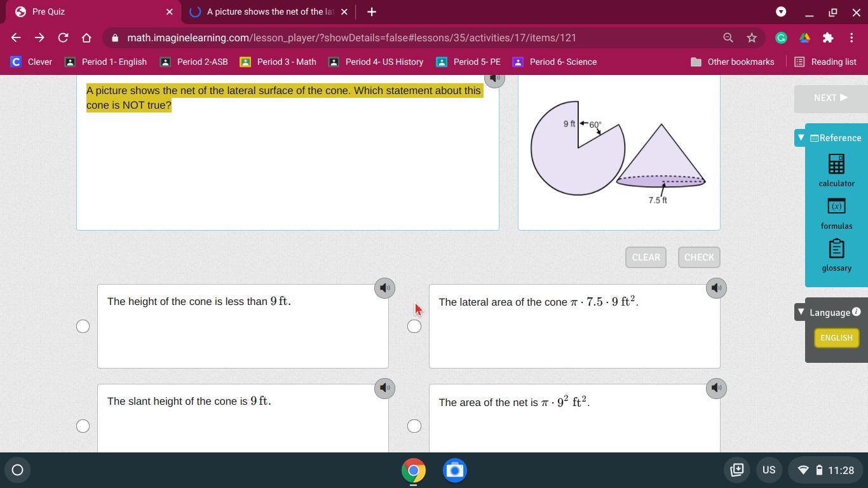Open the Period 4- US History bookmark

376,62
